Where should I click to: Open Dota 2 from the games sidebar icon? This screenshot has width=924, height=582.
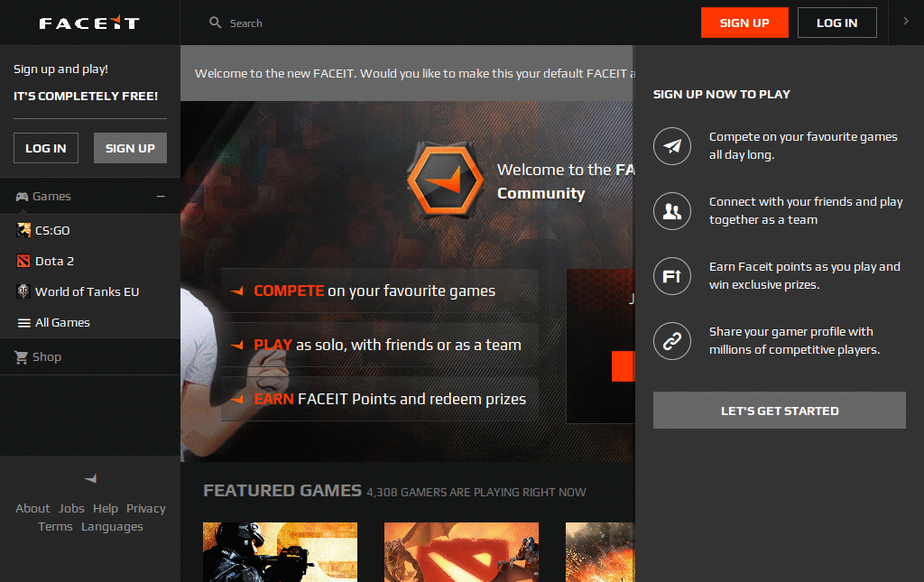[23, 261]
